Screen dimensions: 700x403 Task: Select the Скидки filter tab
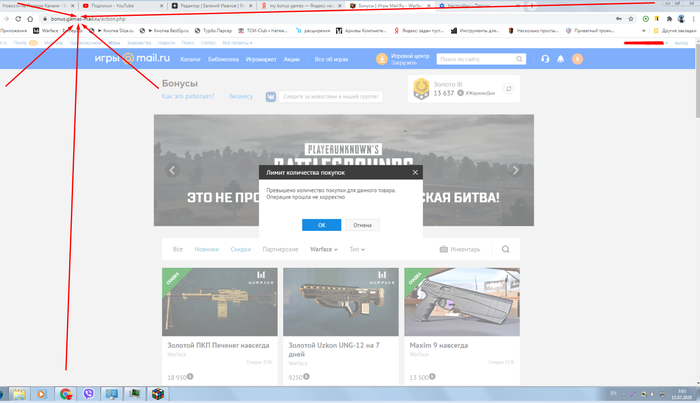click(241, 249)
